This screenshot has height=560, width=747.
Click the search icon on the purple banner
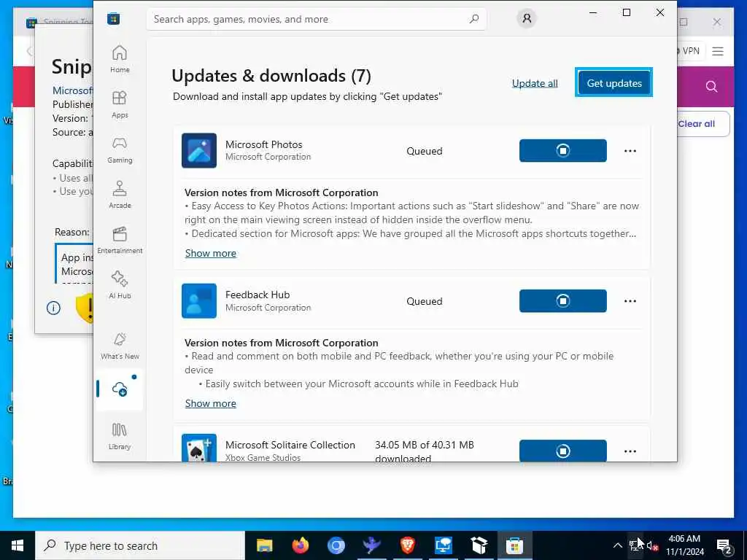[x=711, y=87]
